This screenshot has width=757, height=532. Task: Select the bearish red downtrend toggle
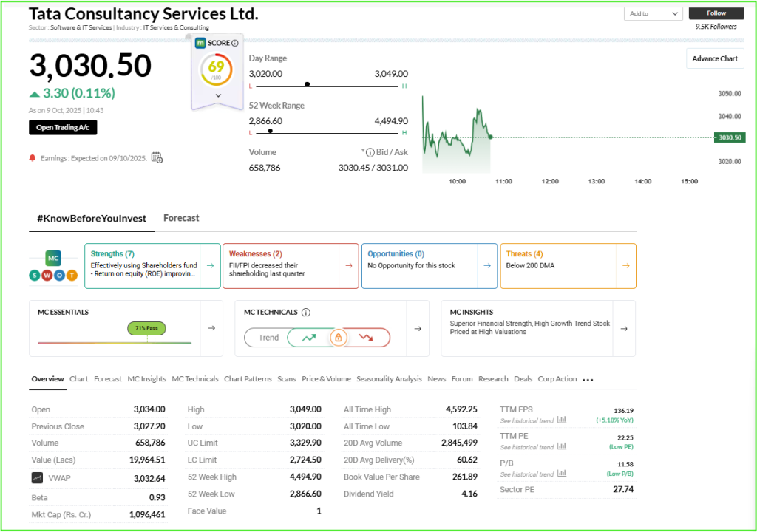(x=366, y=338)
